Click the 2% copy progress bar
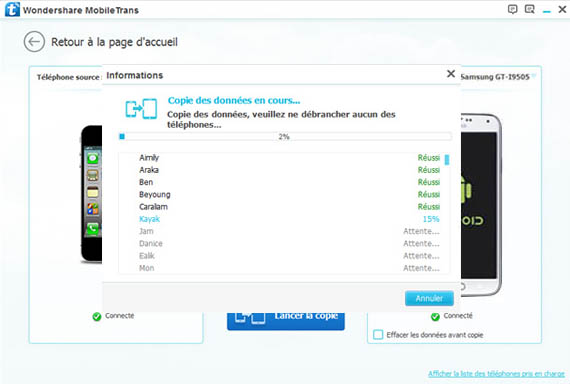The height and width of the screenshot is (384, 570). [285, 137]
